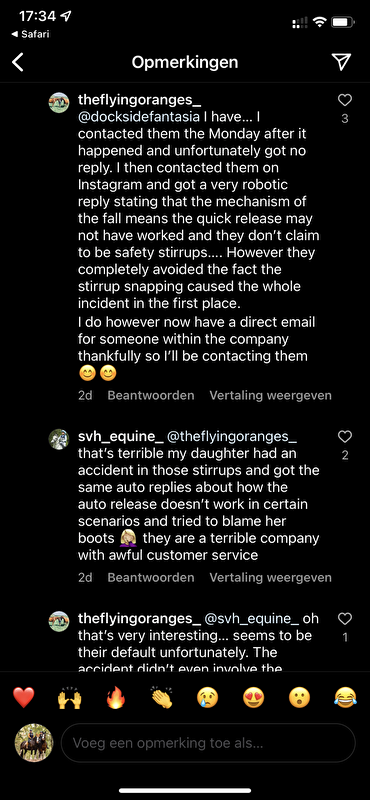Insert the laughing tears emoji reaction
370x800 pixels.
pyautogui.click(x=346, y=697)
